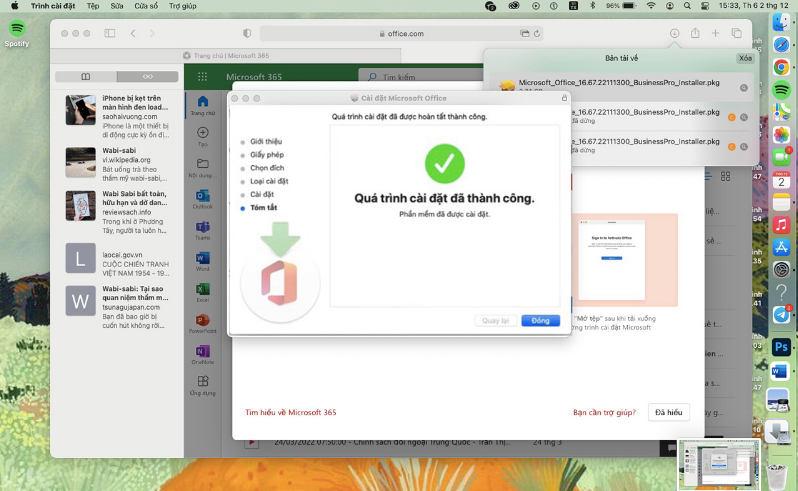Open the Safari downloads popover button

coord(675,33)
